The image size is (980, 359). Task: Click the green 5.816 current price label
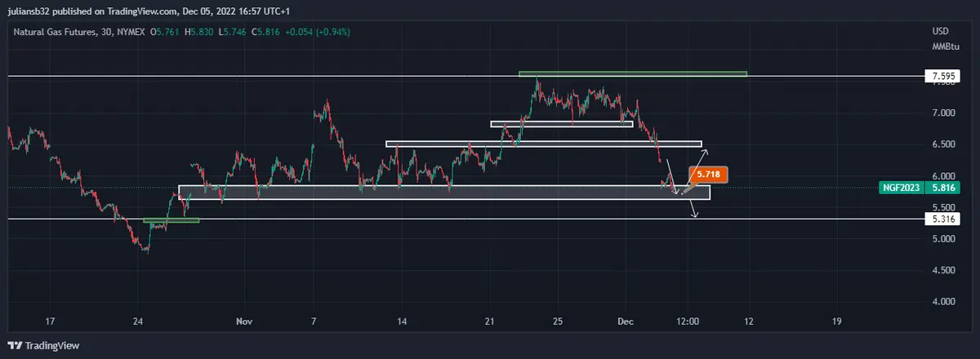coord(942,188)
